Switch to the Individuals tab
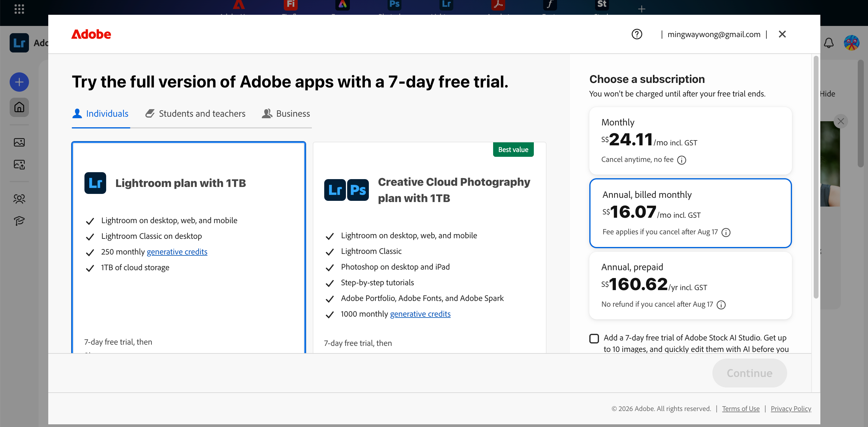This screenshot has height=427, width=868. point(100,114)
